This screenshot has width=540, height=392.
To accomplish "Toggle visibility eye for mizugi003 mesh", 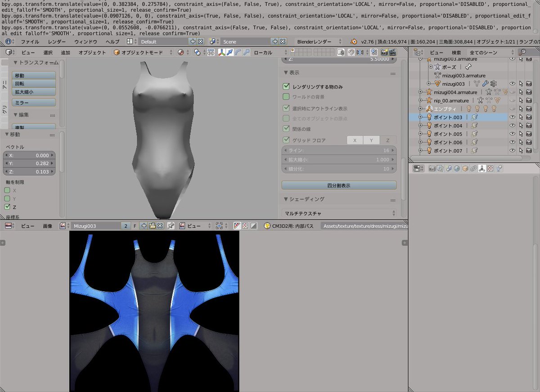I will pyautogui.click(x=513, y=84).
